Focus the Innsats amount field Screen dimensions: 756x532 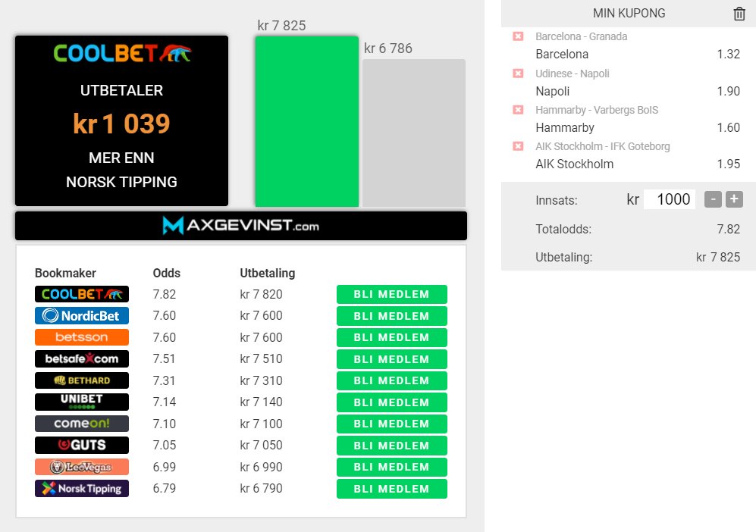(x=670, y=199)
